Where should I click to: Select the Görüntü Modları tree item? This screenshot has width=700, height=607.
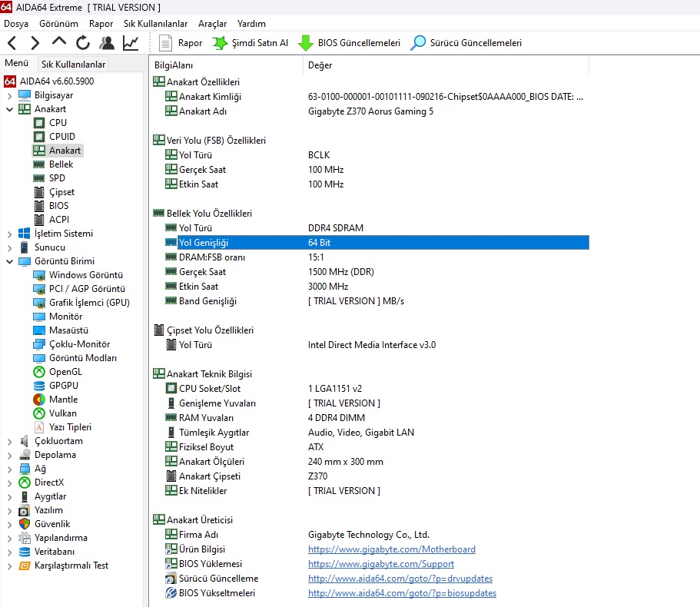pos(83,358)
